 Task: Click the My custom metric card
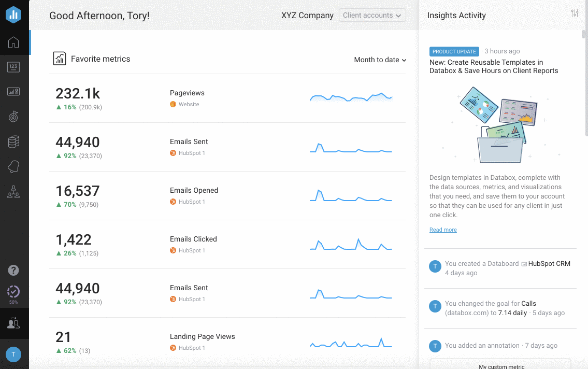[500, 364]
